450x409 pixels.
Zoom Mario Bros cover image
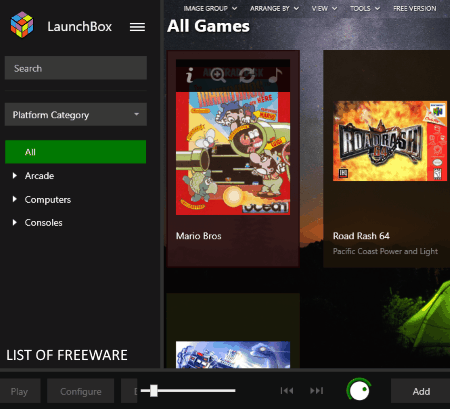(x=218, y=75)
